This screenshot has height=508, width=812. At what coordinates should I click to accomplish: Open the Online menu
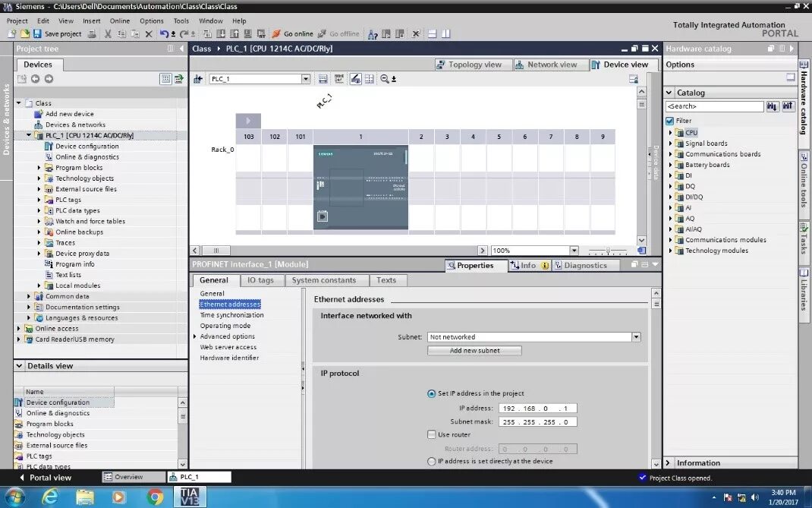(120, 21)
